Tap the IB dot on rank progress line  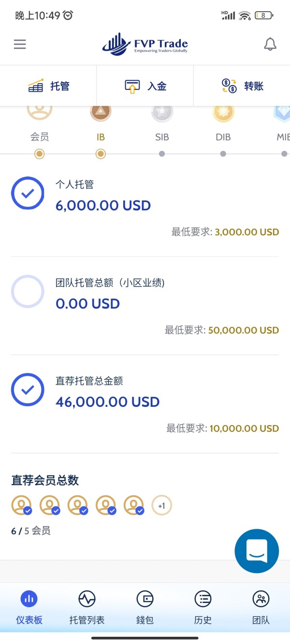pyautogui.click(x=101, y=154)
